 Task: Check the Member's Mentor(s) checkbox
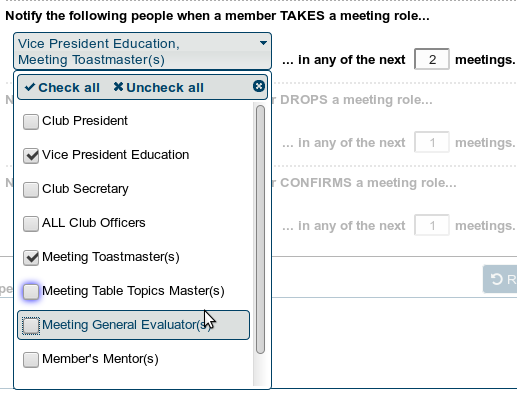(x=31, y=359)
